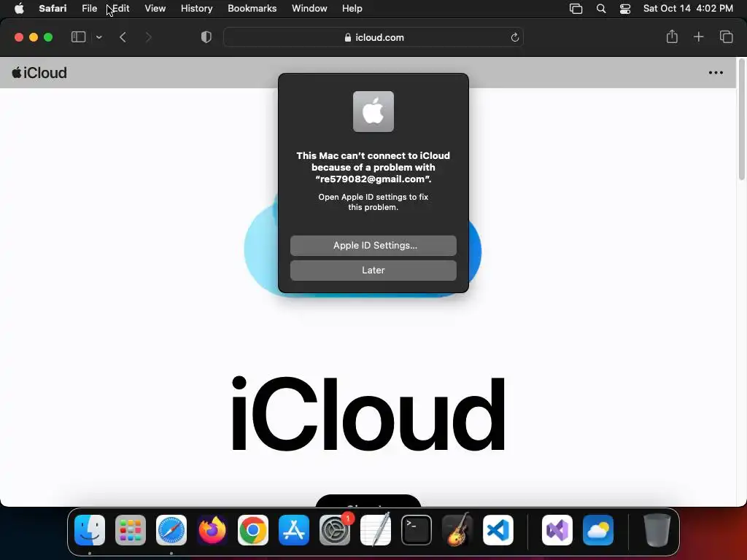Open Control Center in menu bar
Viewport: 747px width, 560px height.
[625, 9]
